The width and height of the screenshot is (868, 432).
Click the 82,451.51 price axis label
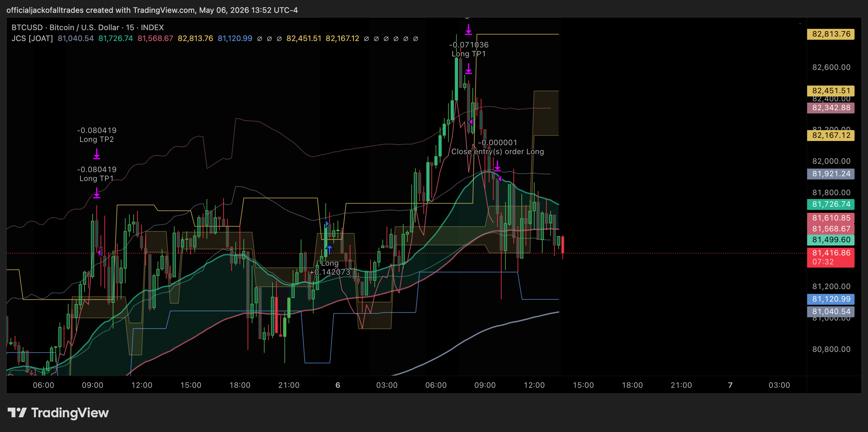831,91
